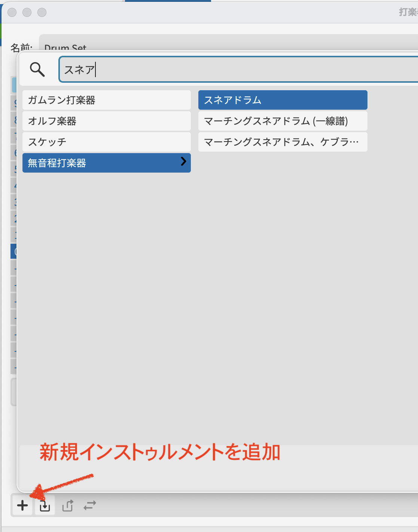Click the swap arrows icon in bottom toolbar
The height and width of the screenshot is (532, 418).
coord(90,506)
